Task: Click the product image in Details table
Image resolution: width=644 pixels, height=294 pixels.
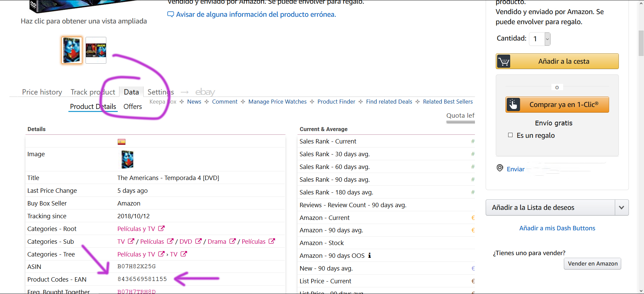Action: tap(127, 160)
